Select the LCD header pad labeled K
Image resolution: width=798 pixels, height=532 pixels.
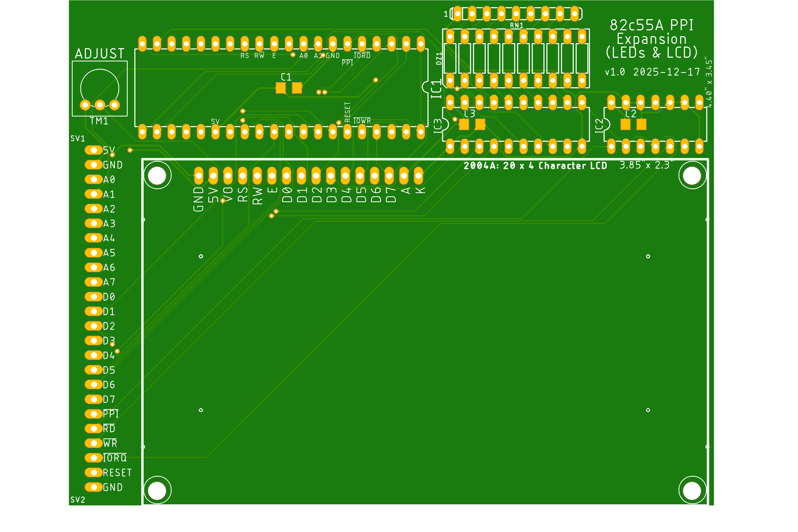(418, 176)
